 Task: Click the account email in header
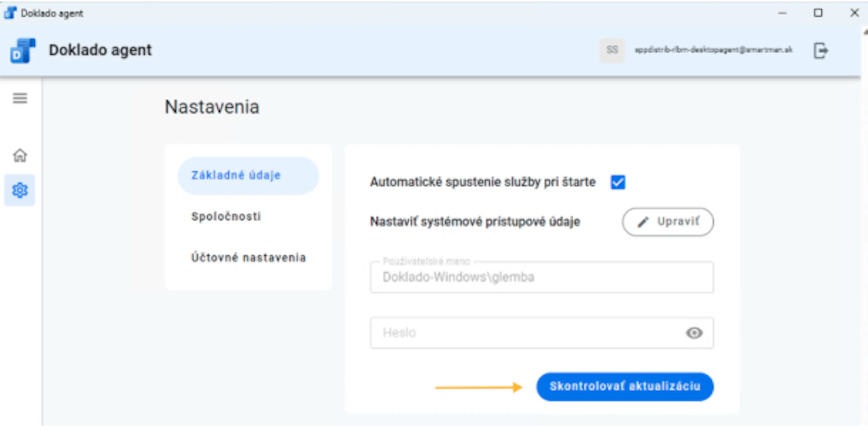tap(713, 50)
